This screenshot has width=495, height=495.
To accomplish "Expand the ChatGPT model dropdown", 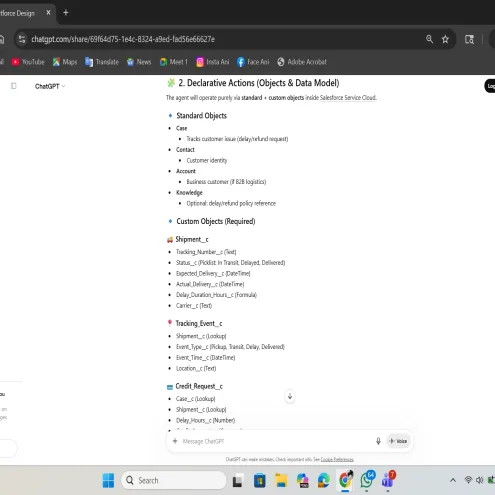I will [x=50, y=86].
